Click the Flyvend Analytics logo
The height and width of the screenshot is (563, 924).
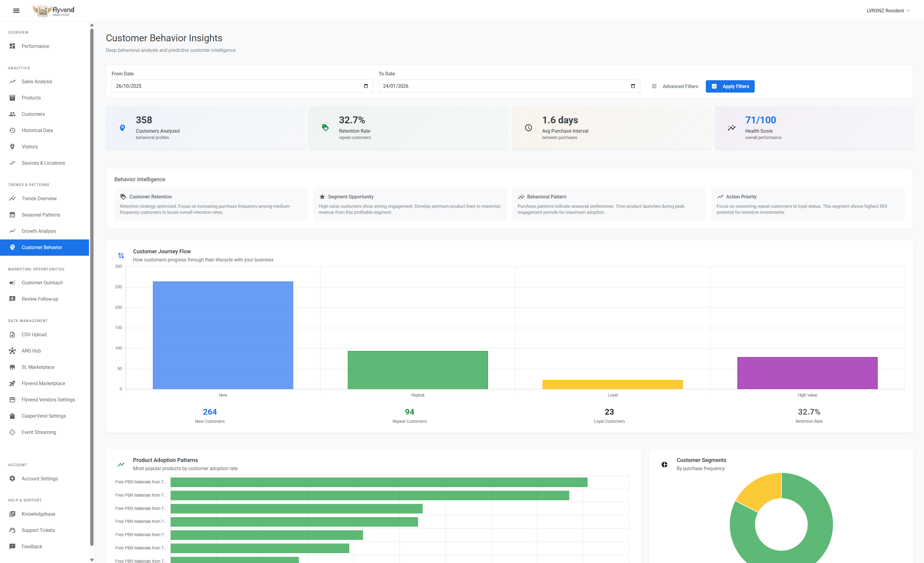point(53,11)
